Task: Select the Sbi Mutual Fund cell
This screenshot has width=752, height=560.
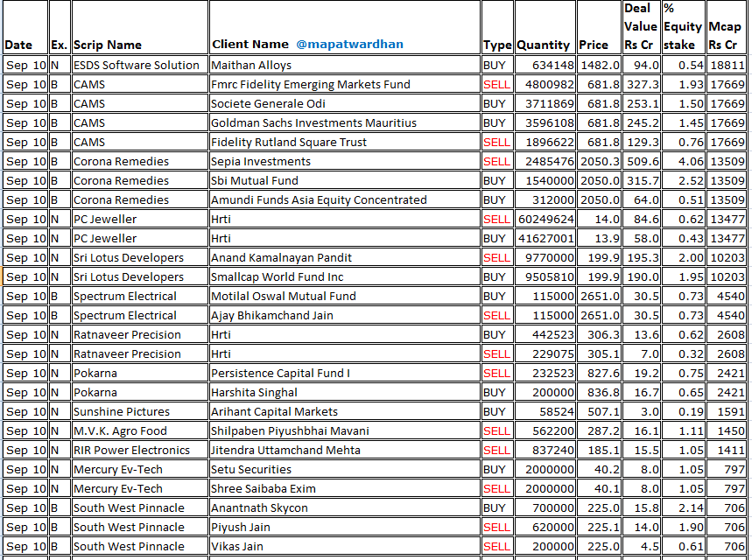Action: pos(345,180)
